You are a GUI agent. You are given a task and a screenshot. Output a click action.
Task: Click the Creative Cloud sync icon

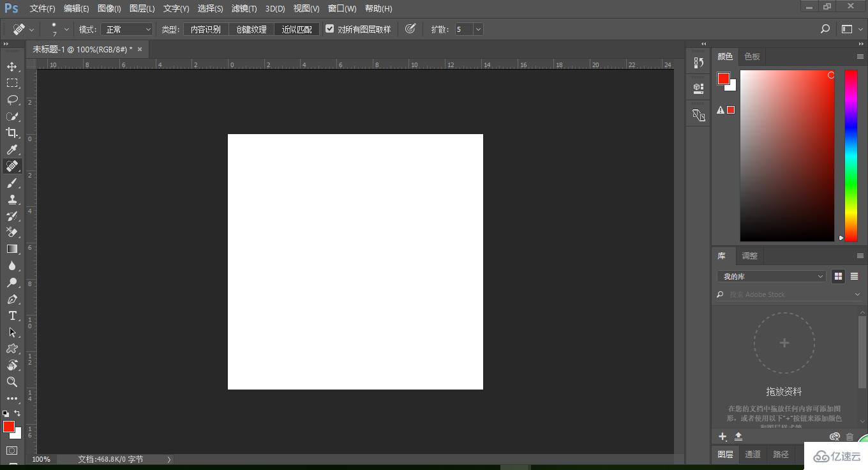tap(834, 437)
